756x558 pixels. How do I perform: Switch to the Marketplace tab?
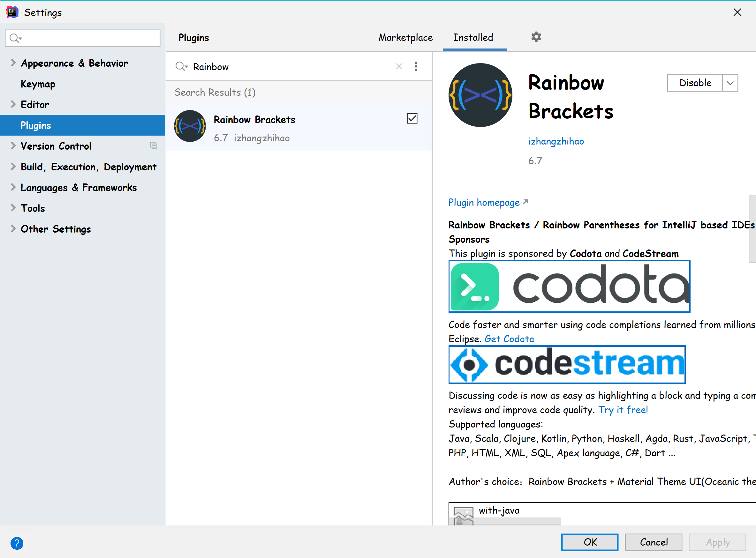[405, 38]
